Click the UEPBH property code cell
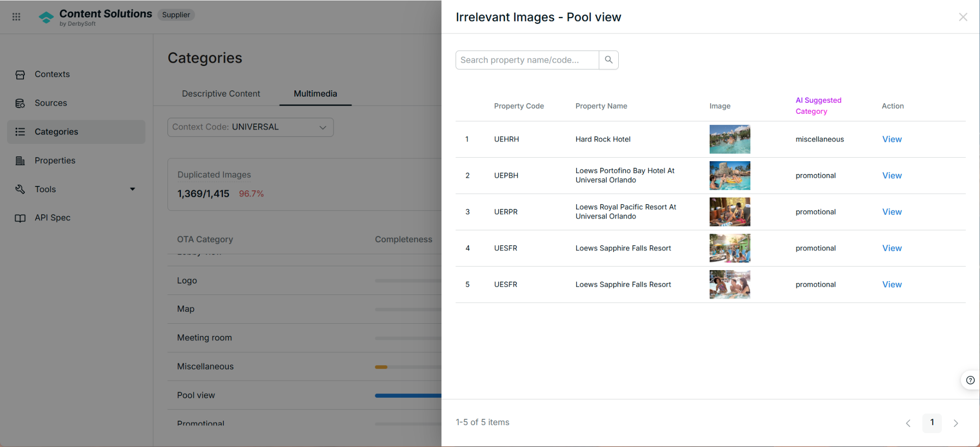Image resolution: width=980 pixels, height=447 pixels. (x=506, y=175)
